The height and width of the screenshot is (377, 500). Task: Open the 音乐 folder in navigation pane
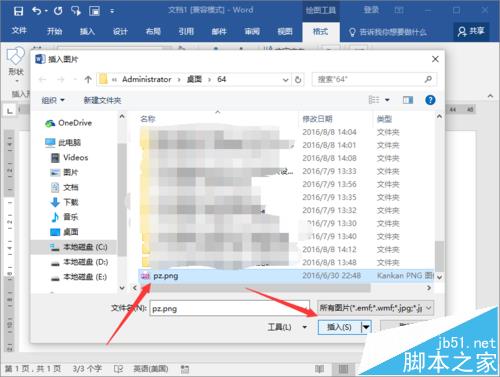click(64, 217)
